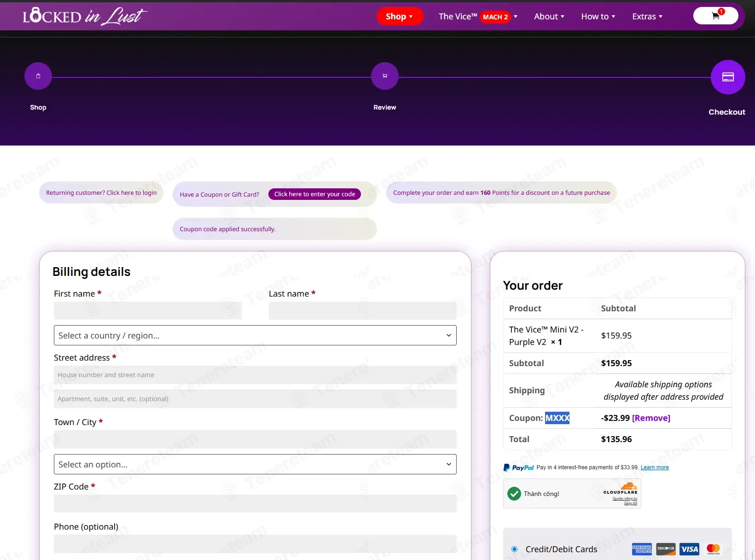Click The Vice Mini V2 product name
The width and height of the screenshot is (755, 560).
546,336
